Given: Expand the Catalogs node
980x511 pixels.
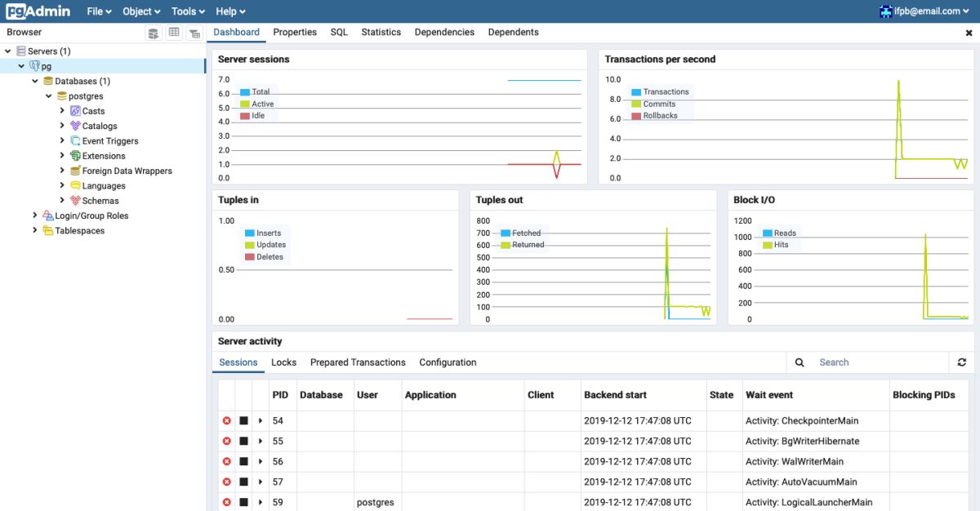Looking at the screenshot, I should [62, 126].
